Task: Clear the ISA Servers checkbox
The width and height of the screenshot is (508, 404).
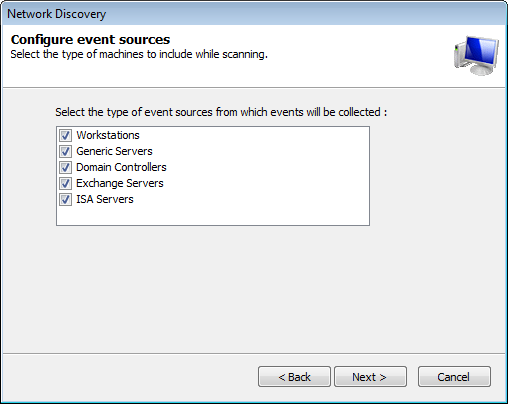Action: click(x=65, y=199)
